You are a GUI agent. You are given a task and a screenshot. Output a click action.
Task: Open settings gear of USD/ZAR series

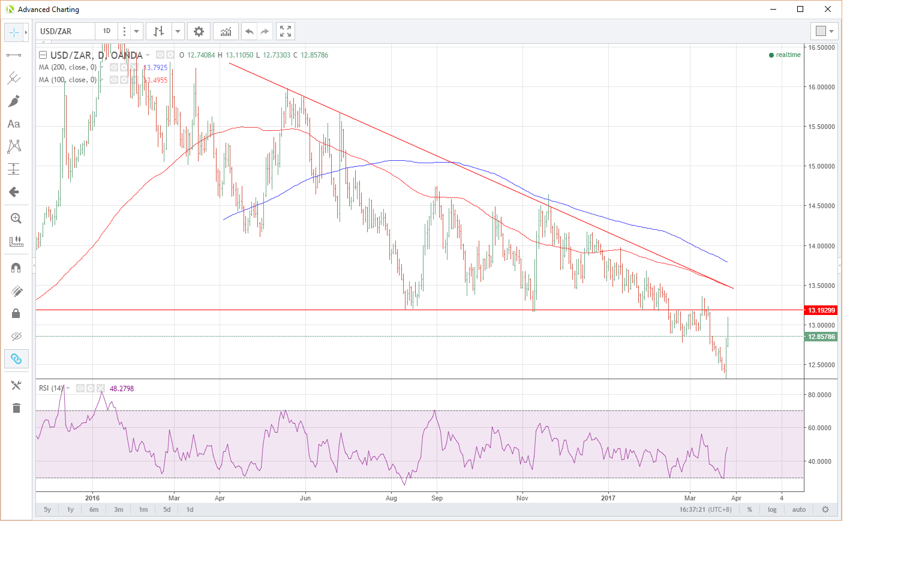(170, 55)
